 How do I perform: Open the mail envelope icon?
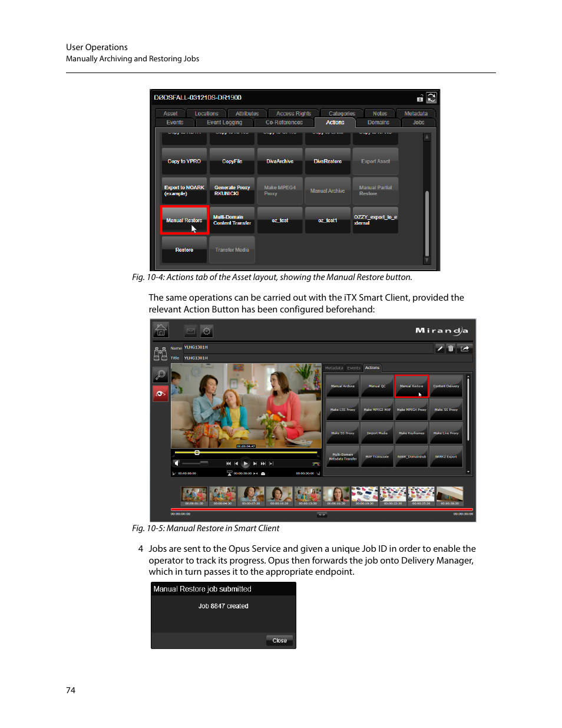(x=191, y=331)
